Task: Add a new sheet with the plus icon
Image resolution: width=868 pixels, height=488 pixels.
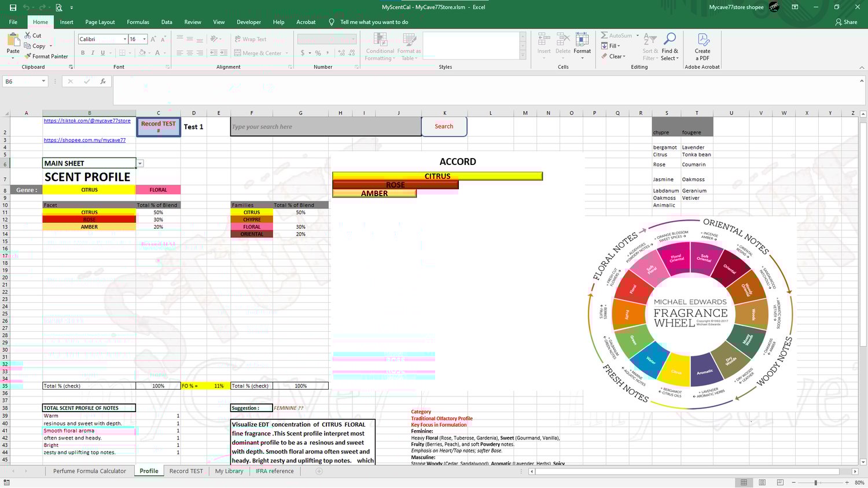Action: (319, 471)
